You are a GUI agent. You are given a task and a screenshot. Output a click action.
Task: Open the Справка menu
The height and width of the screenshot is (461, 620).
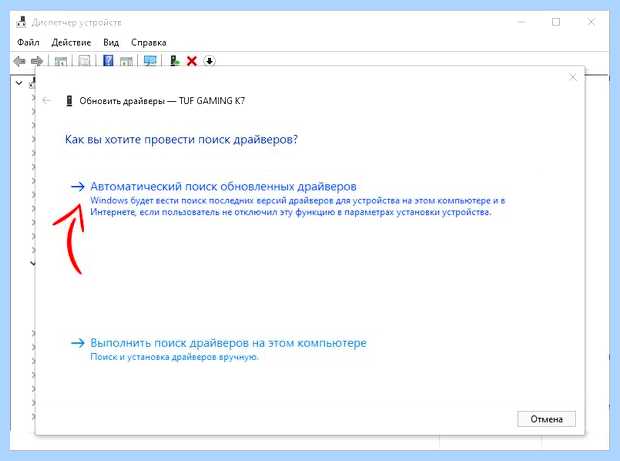(149, 42)
